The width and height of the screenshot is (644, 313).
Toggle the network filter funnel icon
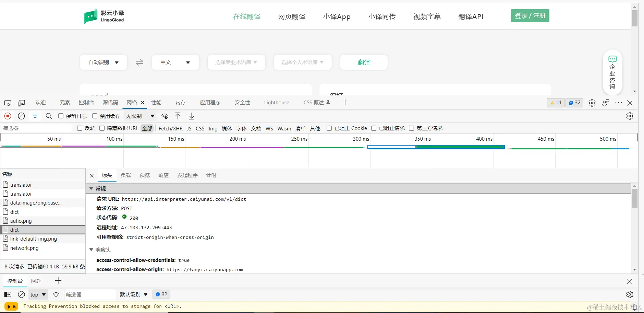(x=35, y=116)
